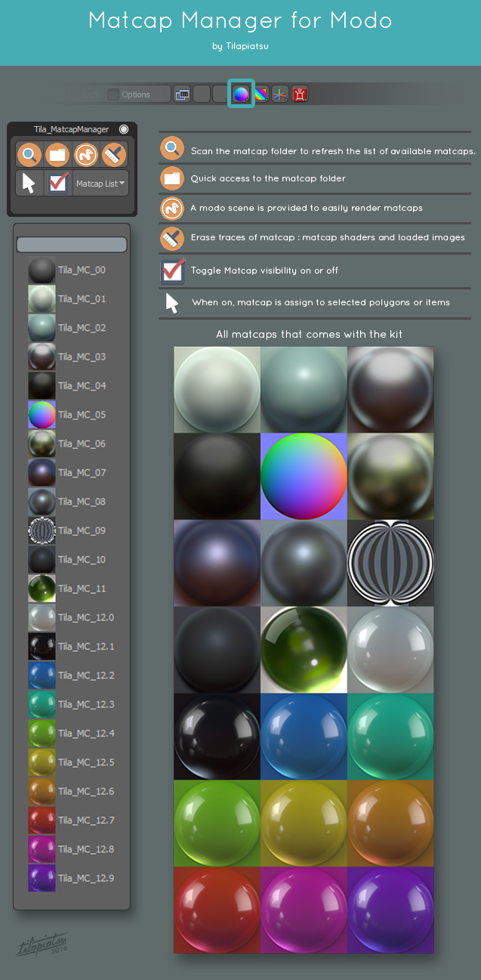This screenshot has width=481, height=980.
Task: Select Tila_MC_11 in the list
Action: coord(72,589)
